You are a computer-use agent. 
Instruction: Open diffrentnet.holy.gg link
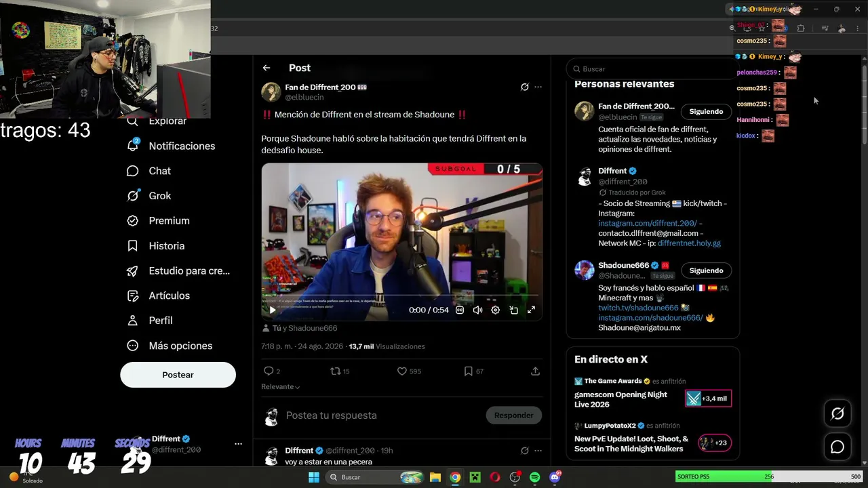point(689,243)
